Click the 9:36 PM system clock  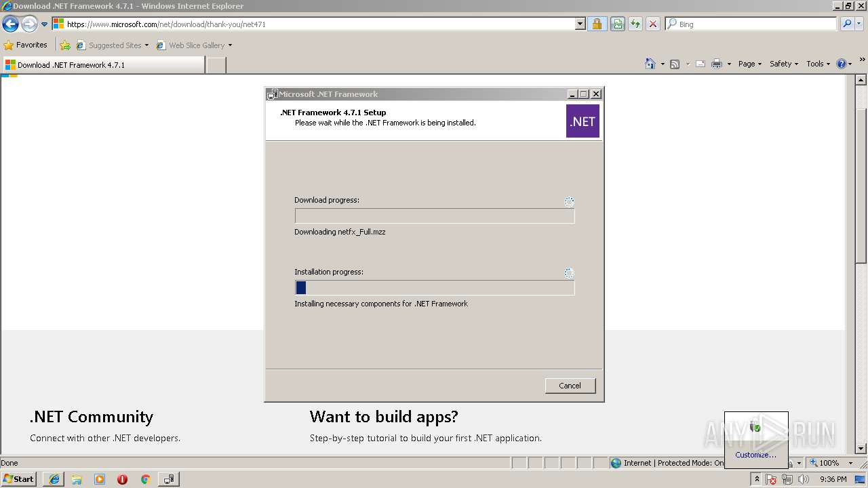click(x=833, y=479)
